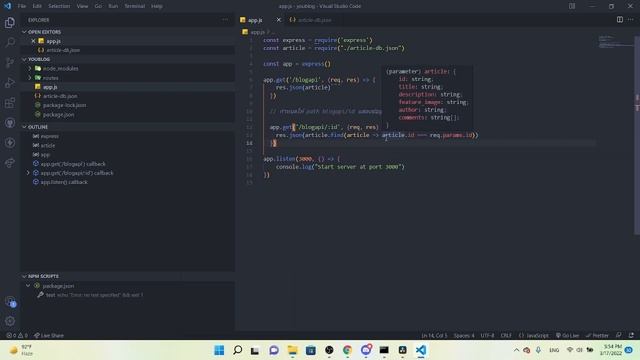The image size is (640, 360).
Task: Change end of line via CRLF
Action: pos(506,335)
